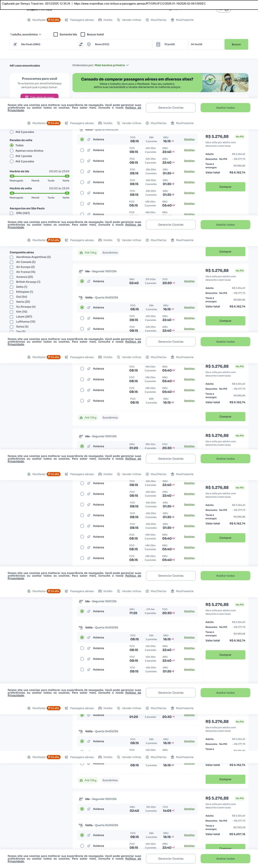Filter by Air France (15) checkbox

[x=11, y=272]
